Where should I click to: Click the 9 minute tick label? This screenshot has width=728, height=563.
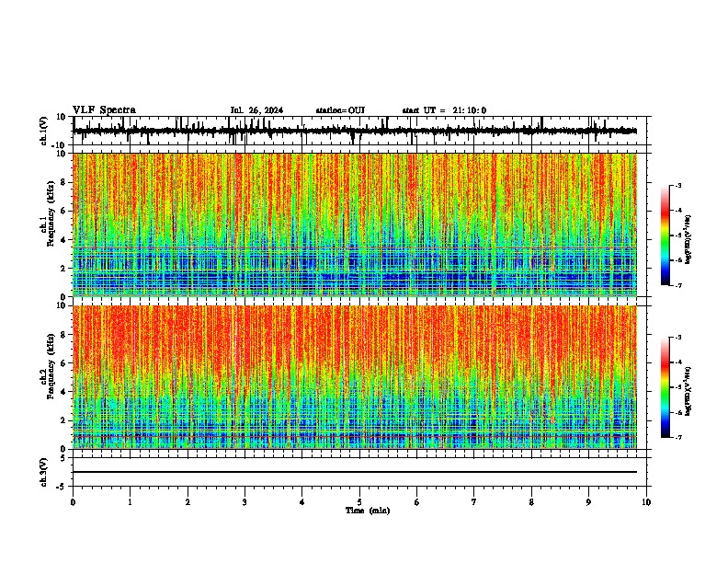pos(588,502)
